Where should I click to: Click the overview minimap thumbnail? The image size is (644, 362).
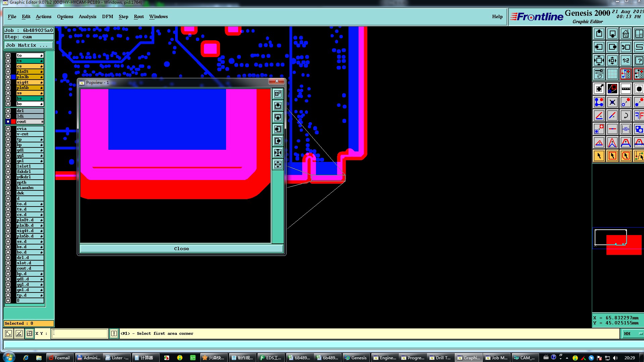618,242
